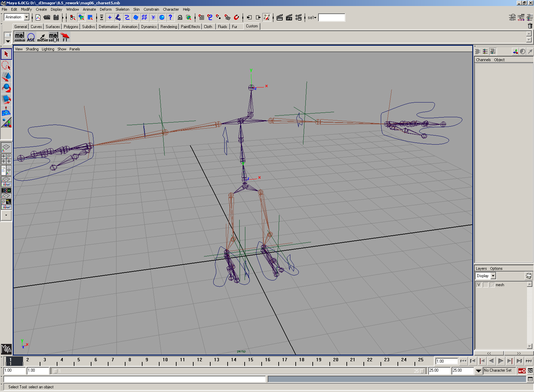Switch to the Deformation shelf tab
534x392 pixels.
click(108, 27)
